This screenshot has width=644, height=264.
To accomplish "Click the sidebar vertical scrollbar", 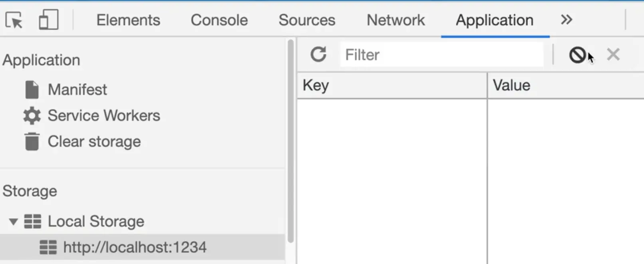I will (x=290, y=140).
